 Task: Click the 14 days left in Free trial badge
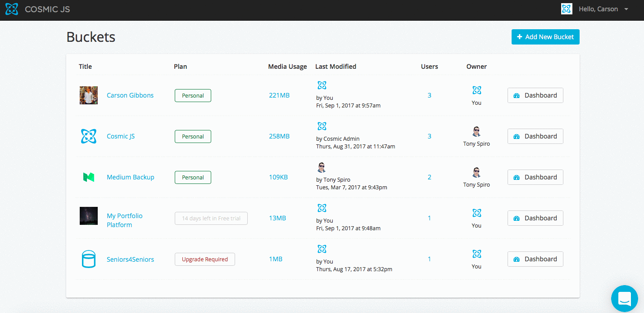tap(211, 218)
